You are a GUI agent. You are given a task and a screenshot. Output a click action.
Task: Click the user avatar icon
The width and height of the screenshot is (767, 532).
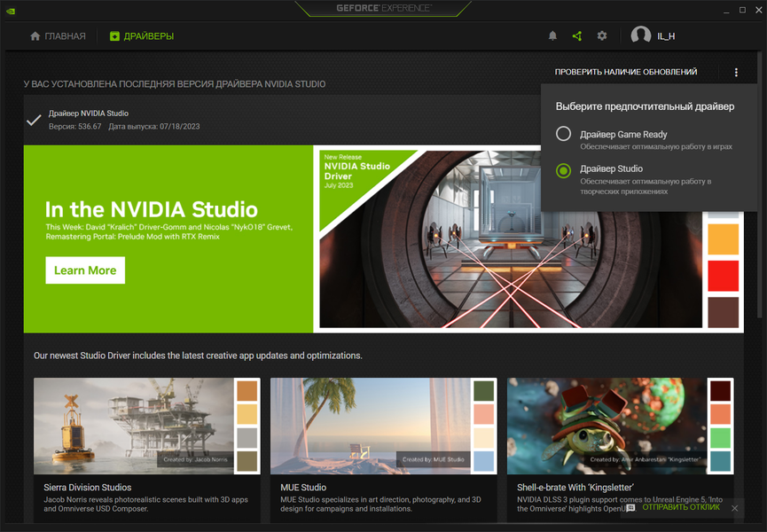(x=641, y=35)
